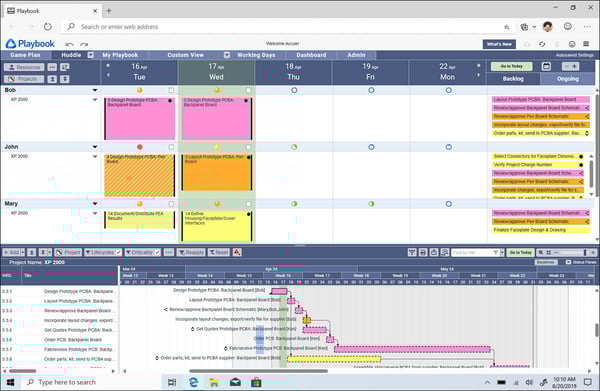Open the user profile icon in Playbook header

point(572,44)
